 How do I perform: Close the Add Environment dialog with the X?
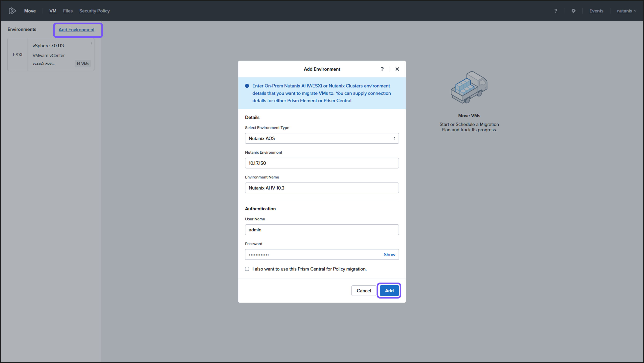tap(397, 69)
